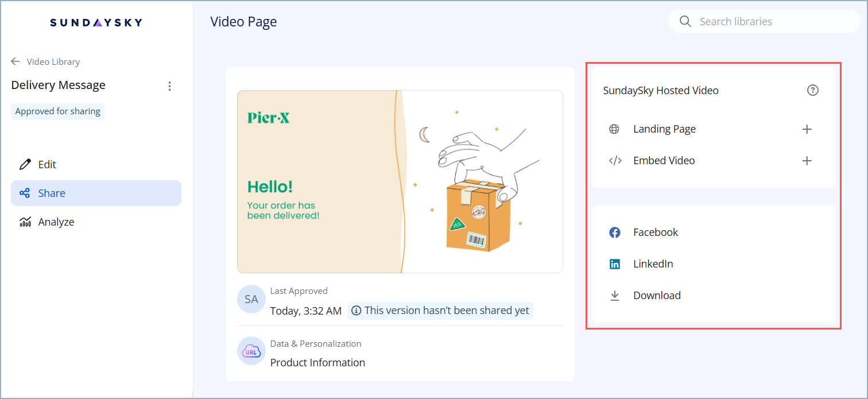This screenshot has width=868, height=399.
Task: Expand Landing Page with plus icon
Action: 807,129
